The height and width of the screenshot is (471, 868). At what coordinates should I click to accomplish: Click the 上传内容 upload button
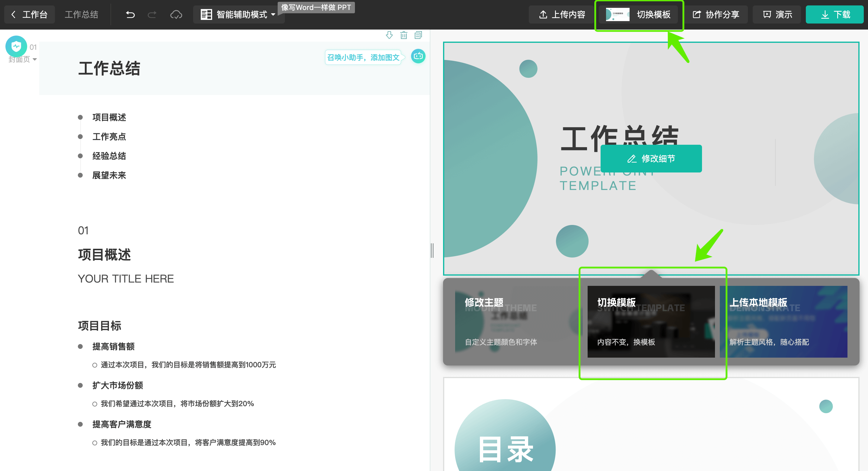(562, 14)
